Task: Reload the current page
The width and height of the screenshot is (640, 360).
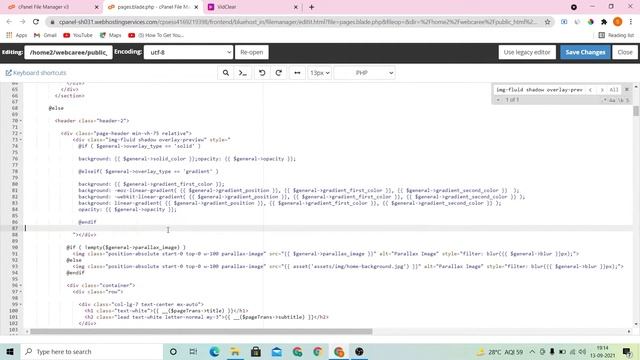Action: [36, 22]
